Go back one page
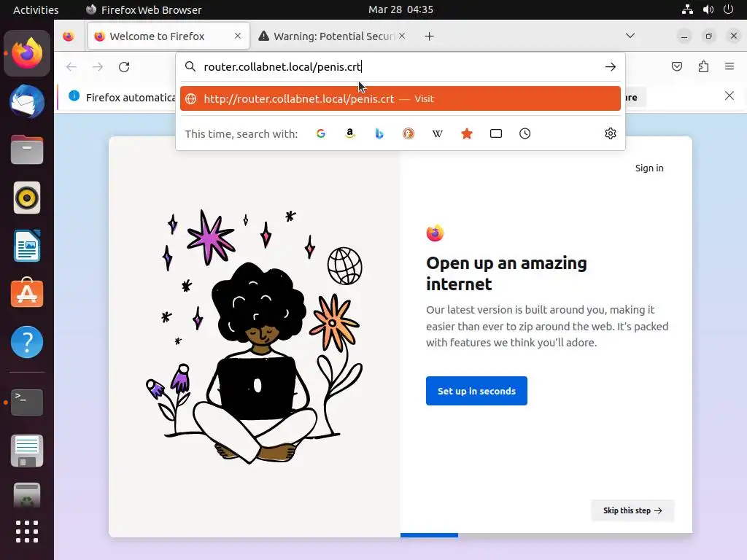The height and width of the screenshot is (560, 747). click(x=71, y=67)
